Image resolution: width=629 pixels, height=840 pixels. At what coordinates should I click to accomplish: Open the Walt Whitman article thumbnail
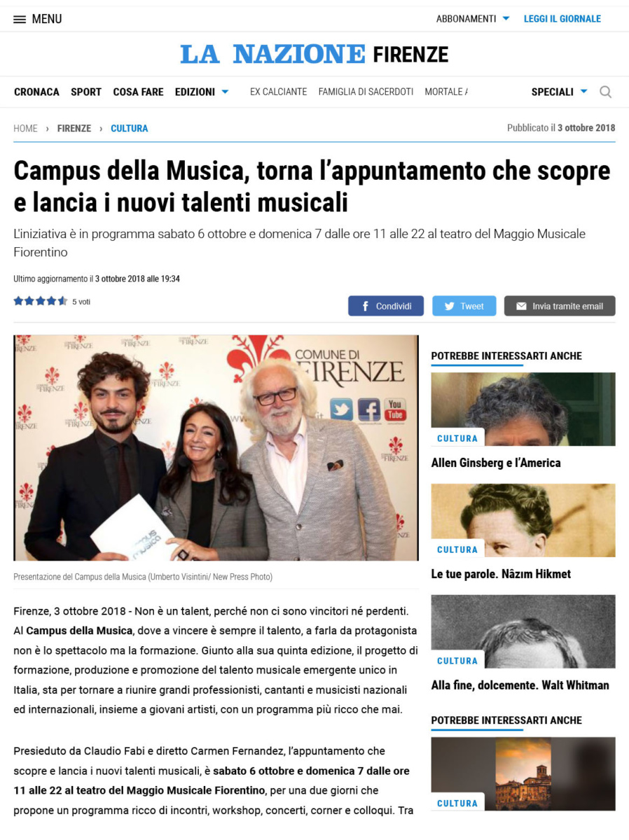click(x=523, y=631)
